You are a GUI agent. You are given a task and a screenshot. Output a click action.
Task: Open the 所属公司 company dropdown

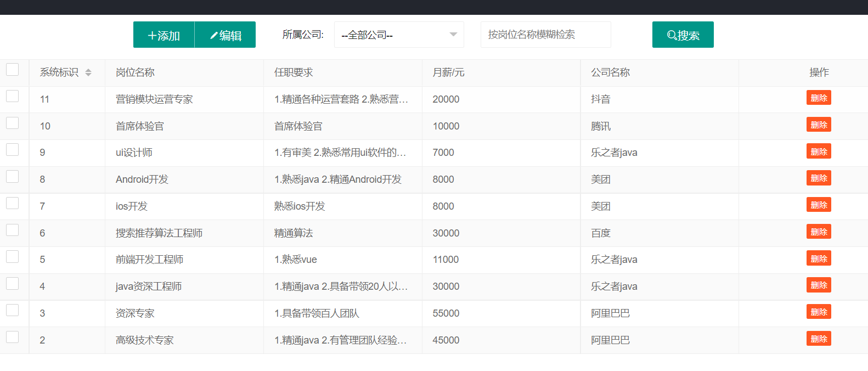391,35
